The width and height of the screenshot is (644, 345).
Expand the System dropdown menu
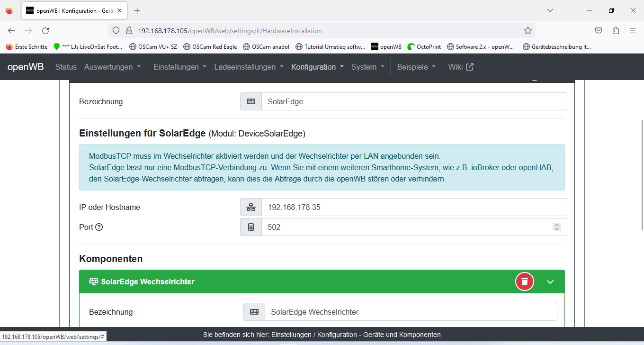coord(367,67)
